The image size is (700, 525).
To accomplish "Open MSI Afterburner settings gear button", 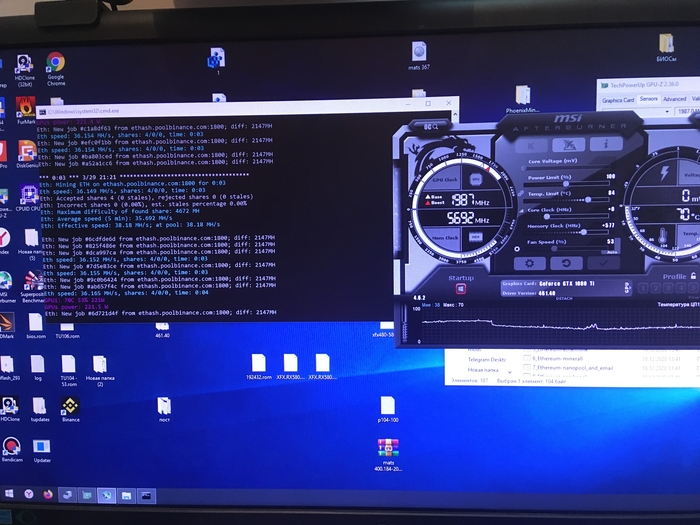I will coord(527,264).
